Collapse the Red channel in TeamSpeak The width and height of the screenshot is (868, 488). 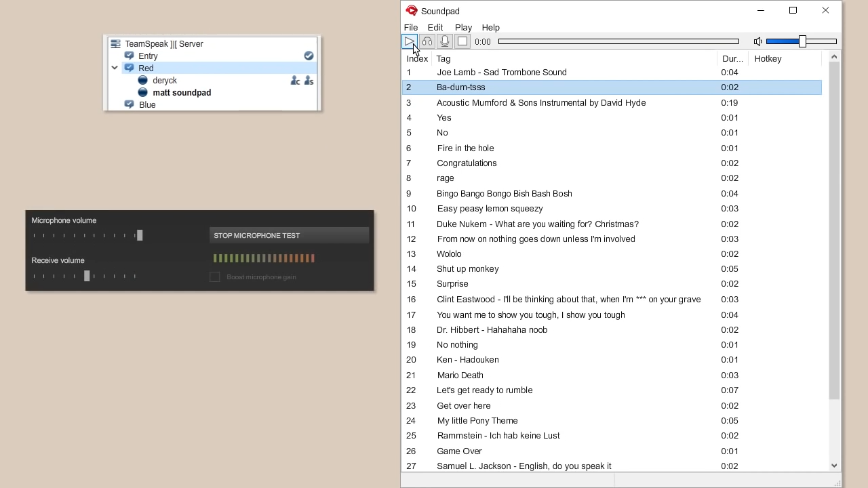coord(115,68)
